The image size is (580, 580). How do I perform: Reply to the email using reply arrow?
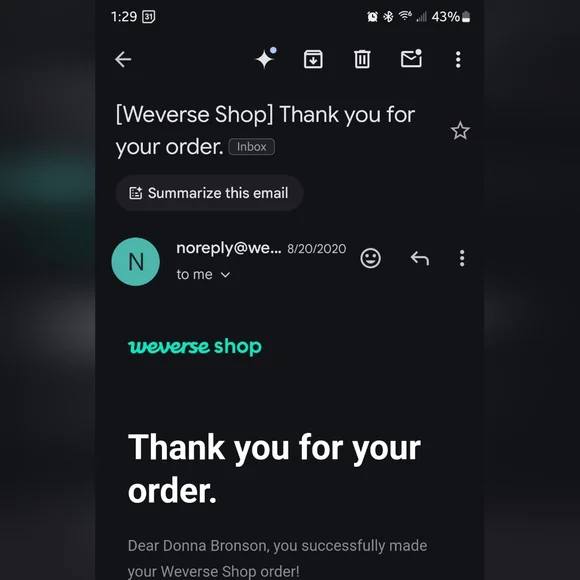pos(420,258)
